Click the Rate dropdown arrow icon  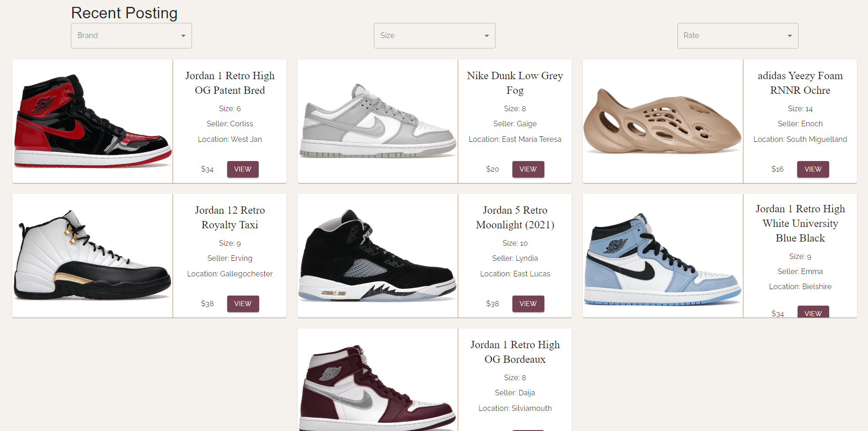(790, 36)
